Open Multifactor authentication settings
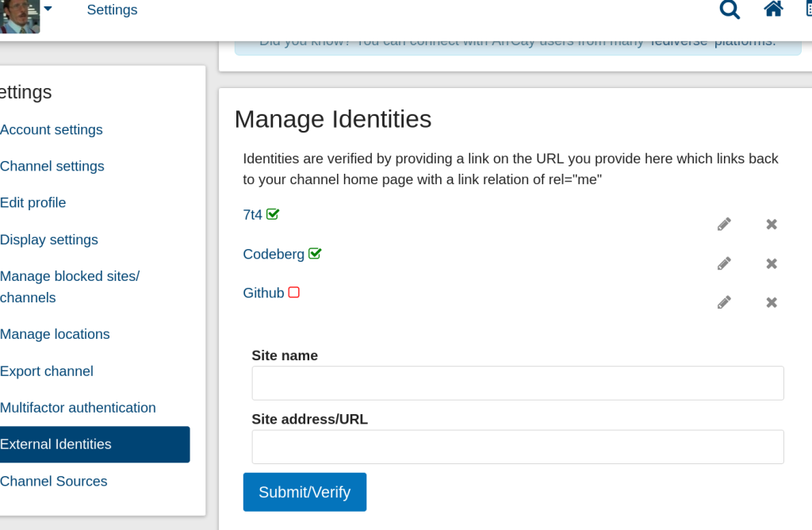 pyautogui.click(x=78, y=408)
